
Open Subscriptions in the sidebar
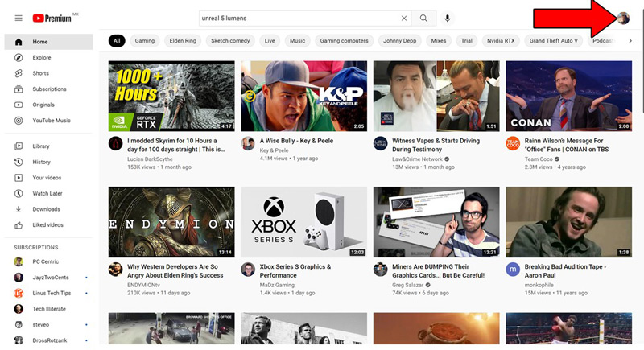(48, 89)
